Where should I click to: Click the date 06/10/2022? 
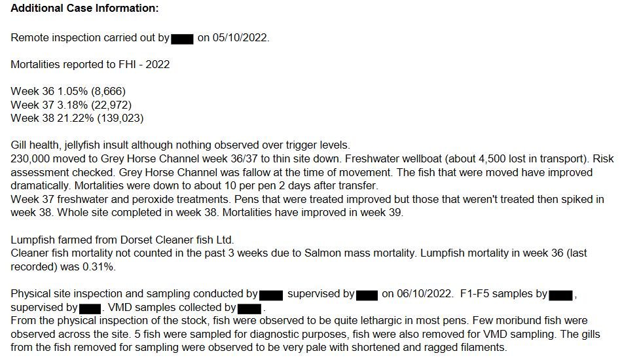(x=425, y=294)
